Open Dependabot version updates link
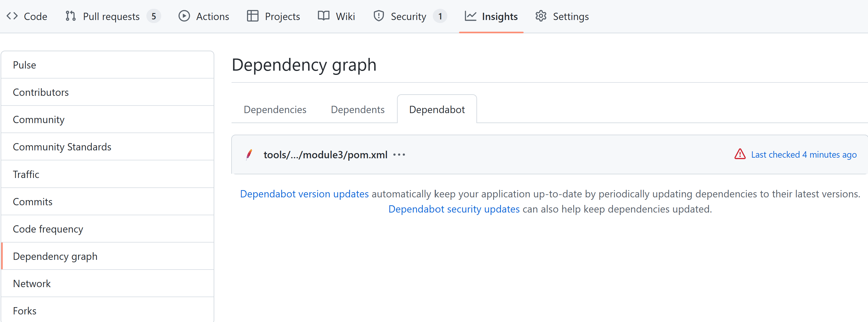The height and width of the screenshot is (322, 868). 304,194
